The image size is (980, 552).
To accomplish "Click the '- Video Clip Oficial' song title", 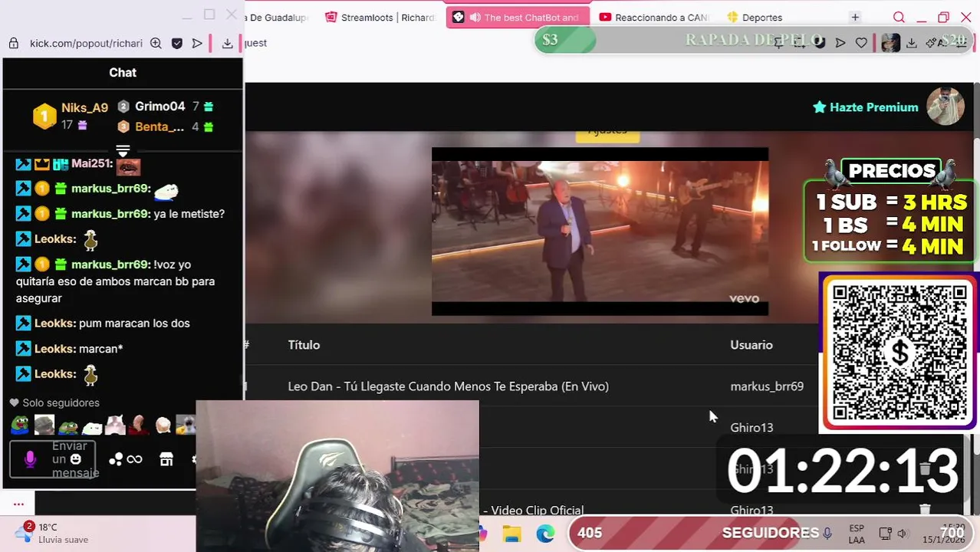I will click(x=534, y=510).
